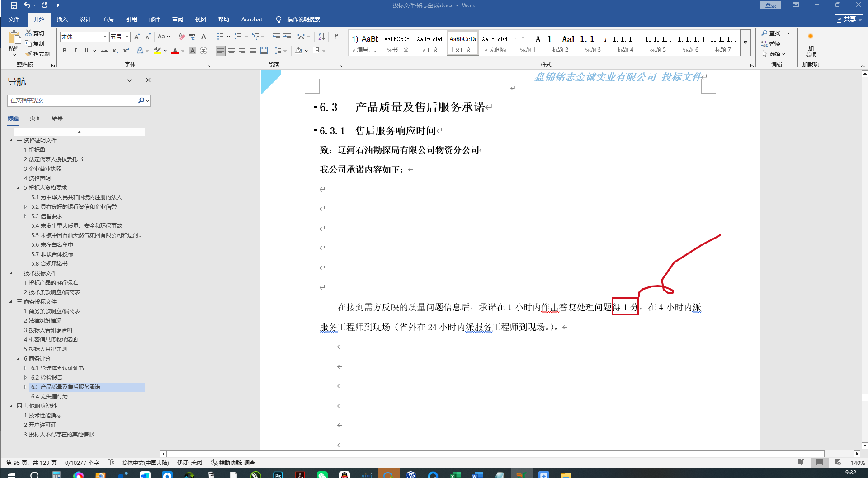
Task: Apply character shading
Action: 193,51
